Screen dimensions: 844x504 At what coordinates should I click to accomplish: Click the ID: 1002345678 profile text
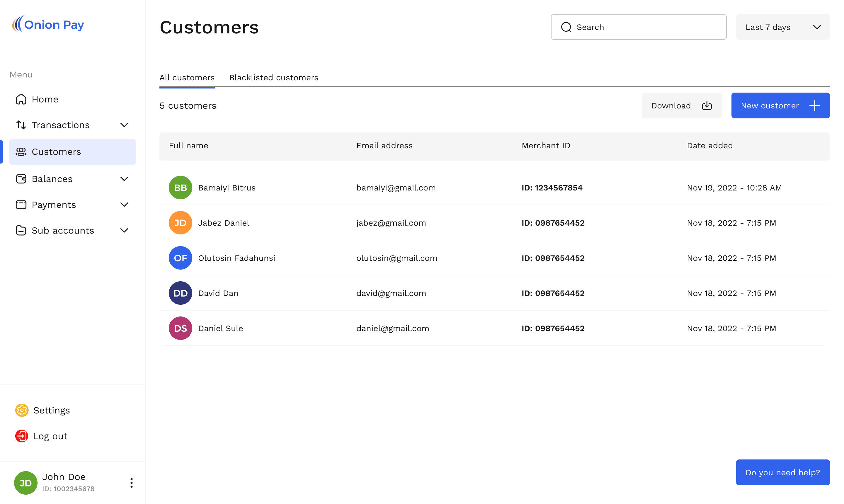pyautogui.click(x=68, y=489)
